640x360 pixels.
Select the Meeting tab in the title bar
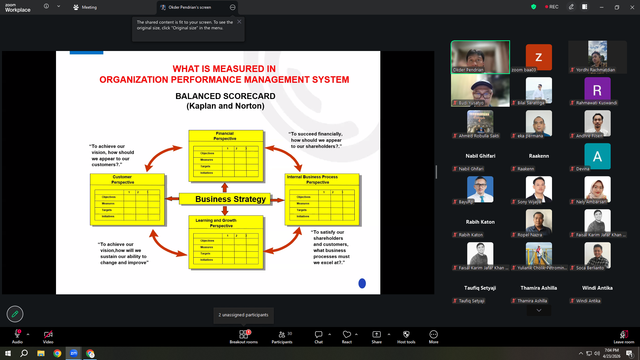[85, 7]
